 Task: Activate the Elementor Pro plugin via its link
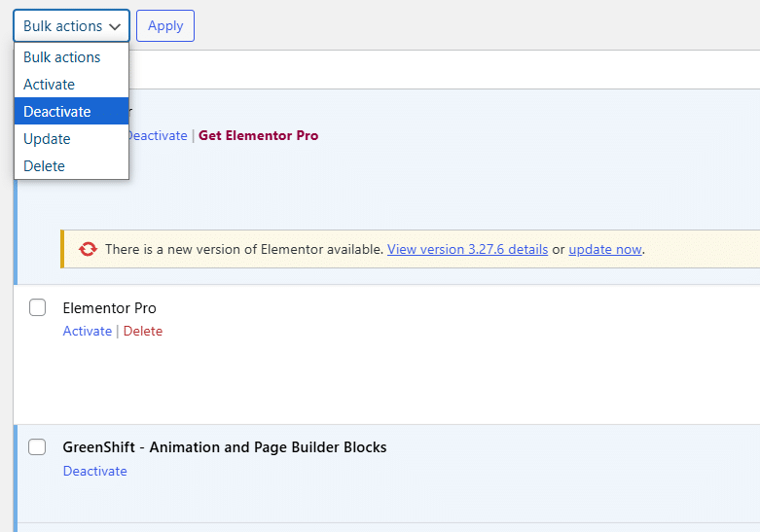(x=87, y=331)
